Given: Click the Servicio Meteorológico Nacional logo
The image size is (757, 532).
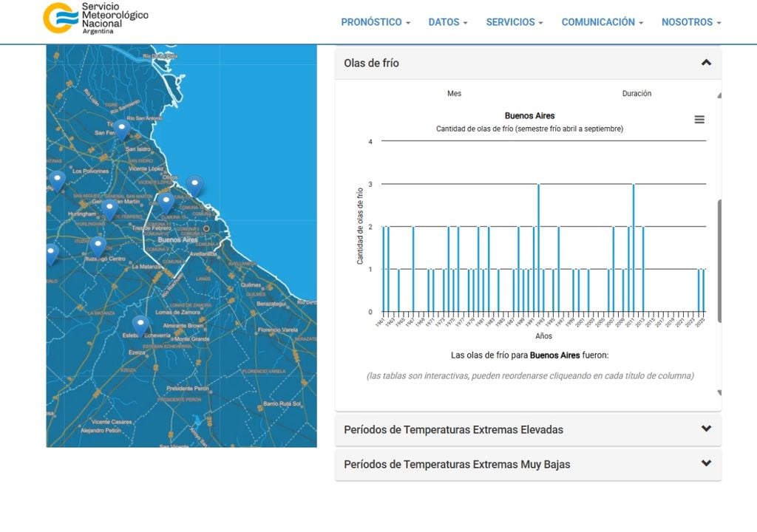Looking at the screenshot, I should pos(95,18).
